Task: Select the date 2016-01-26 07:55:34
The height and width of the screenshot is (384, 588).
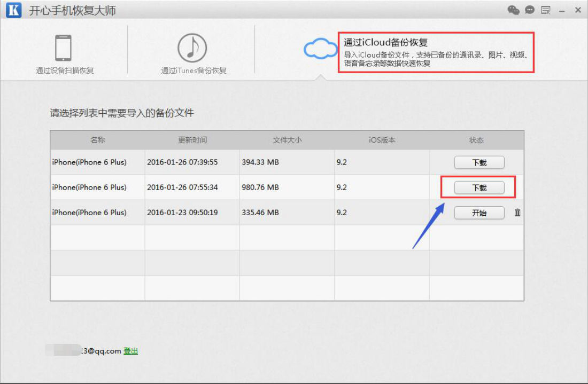Action: (182, 187)
